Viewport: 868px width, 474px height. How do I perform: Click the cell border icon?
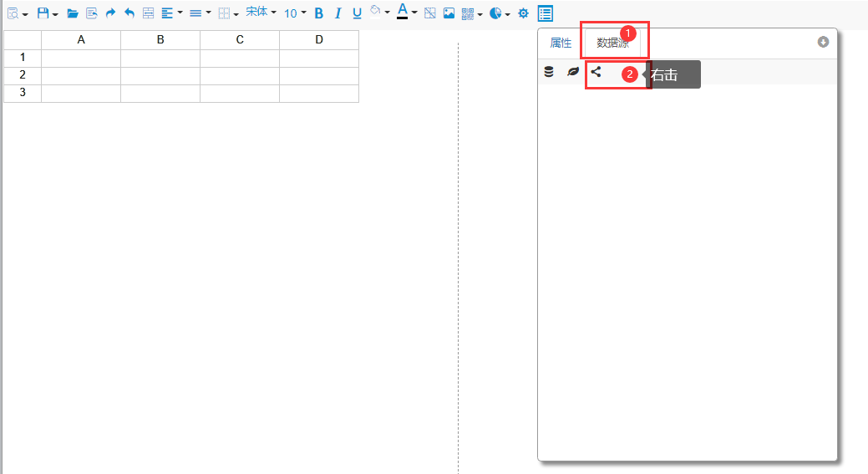click(224, 13)
